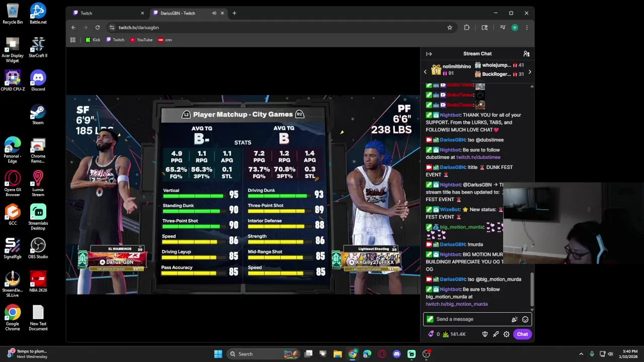The height and width of the screenshot is (362, 644).
Task: Show previous gift leaderboard entry
Action: click(x=425, y=72)
